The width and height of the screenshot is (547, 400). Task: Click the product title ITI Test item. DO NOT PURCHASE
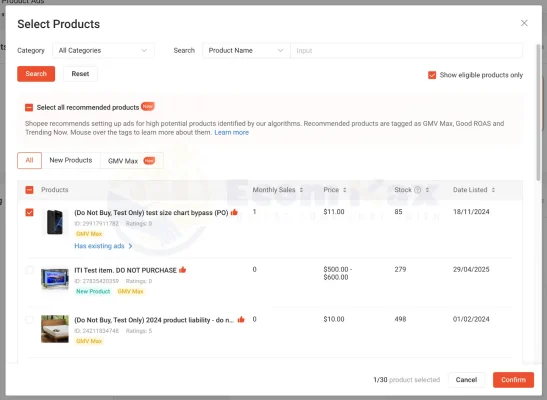125,270
